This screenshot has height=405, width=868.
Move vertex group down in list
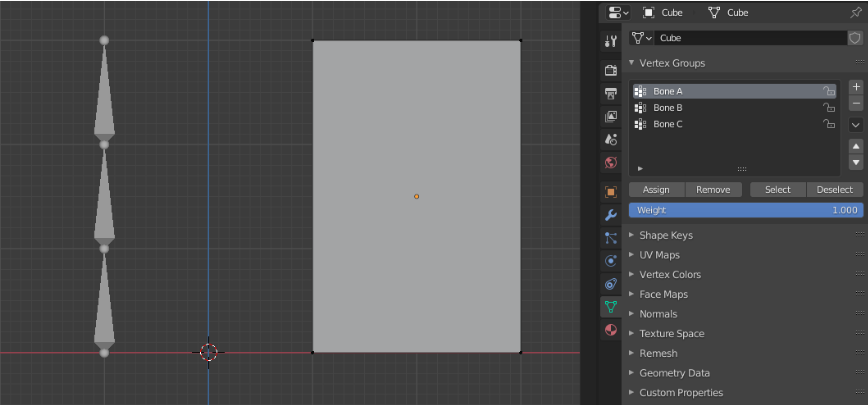point(856,162)
